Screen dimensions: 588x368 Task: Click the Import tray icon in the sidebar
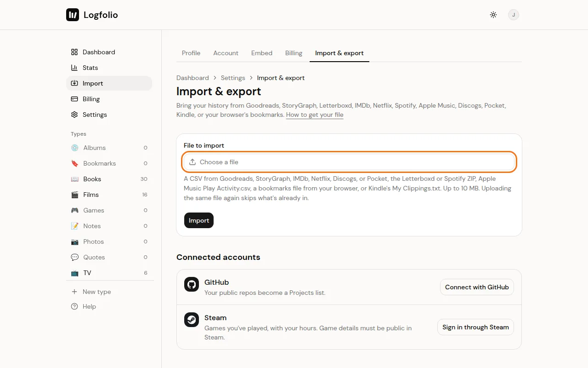pyautogui.click(x=74, y=83)
